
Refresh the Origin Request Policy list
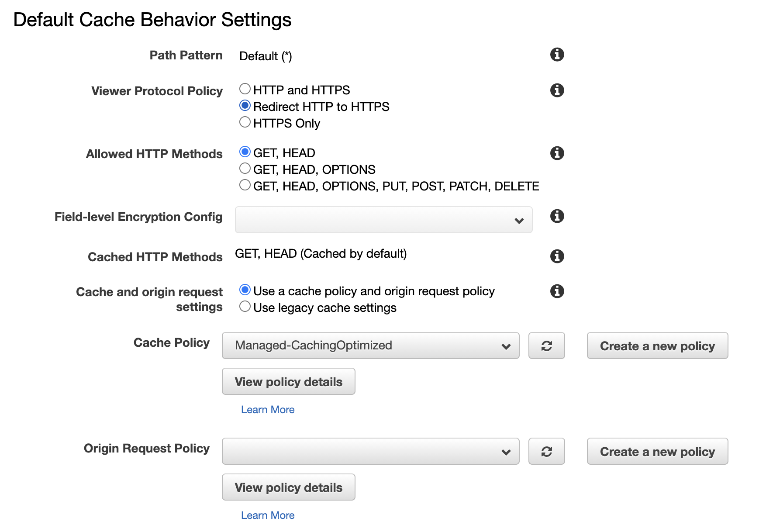(x=546, y=452)
